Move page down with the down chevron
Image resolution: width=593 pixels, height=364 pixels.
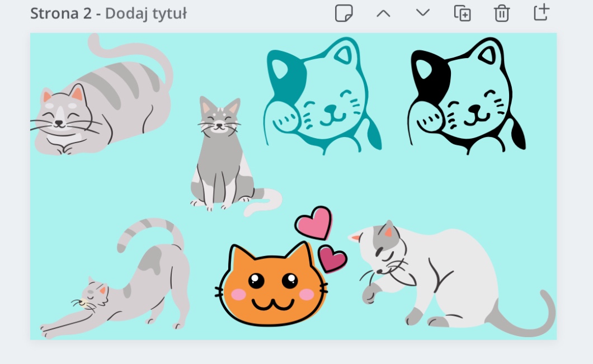click(x=423, y=13)
